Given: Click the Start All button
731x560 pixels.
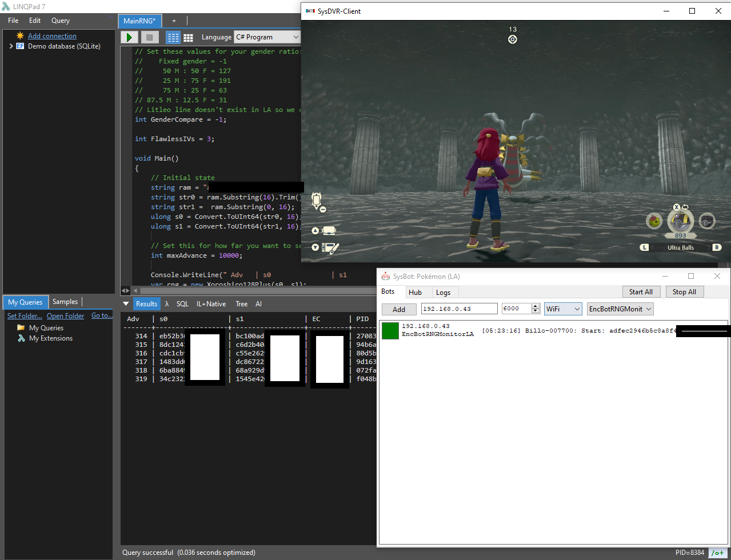Looking at the screenshot, I should [641, 291].
